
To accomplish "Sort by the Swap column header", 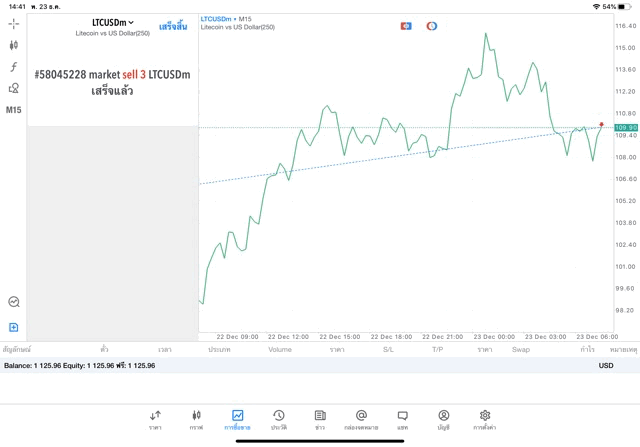I will (521, 349).
